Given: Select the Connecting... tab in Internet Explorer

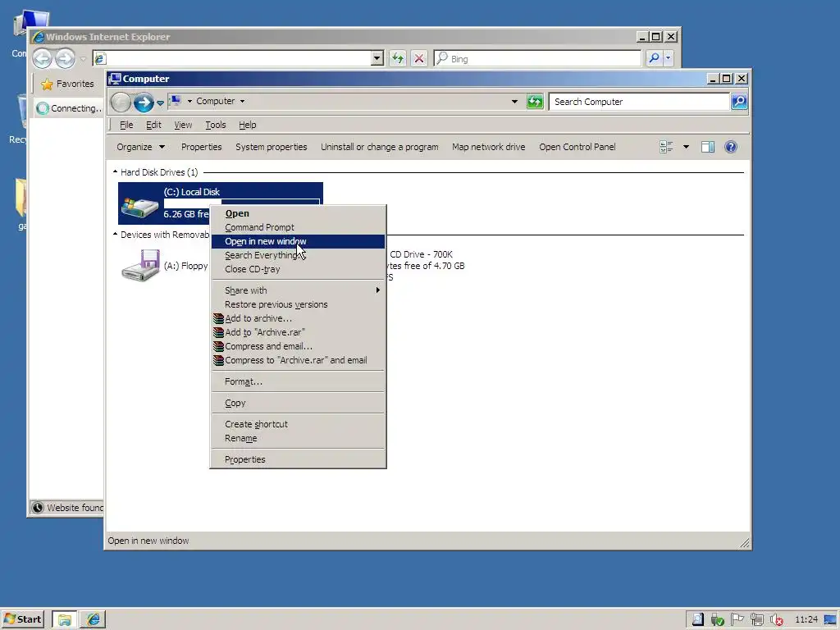Looking at the screenshot, I should (x=69, y=108).
